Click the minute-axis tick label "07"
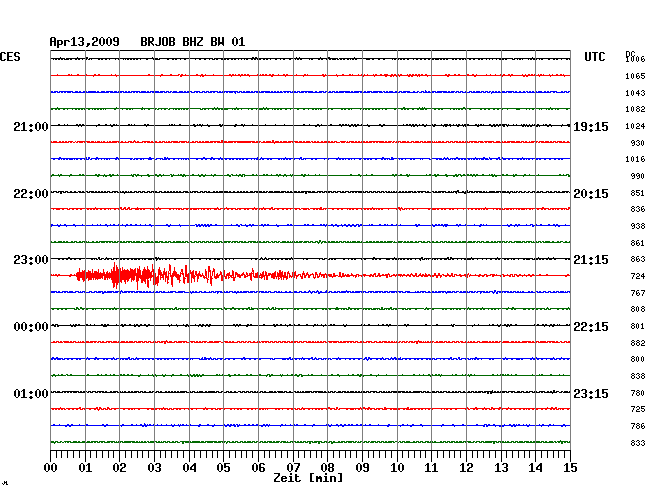Image resolution: width=650 pixels, height=494 pixels. coord(293,468)
